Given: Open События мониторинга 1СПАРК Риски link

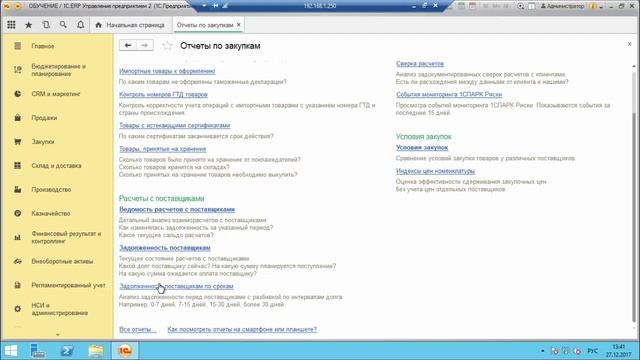Looking at the screenshot, I should (x=449, y=94).
